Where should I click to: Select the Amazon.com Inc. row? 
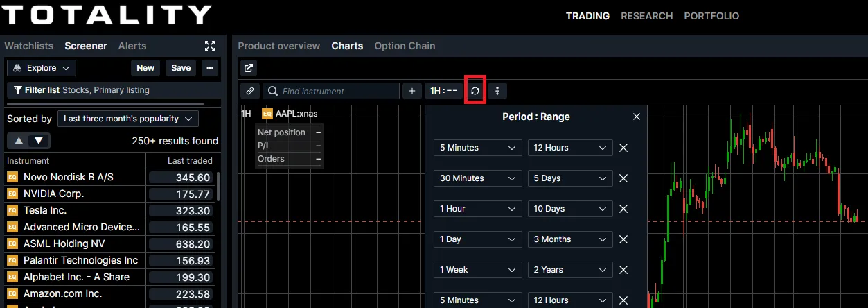[x=109, y=293]
